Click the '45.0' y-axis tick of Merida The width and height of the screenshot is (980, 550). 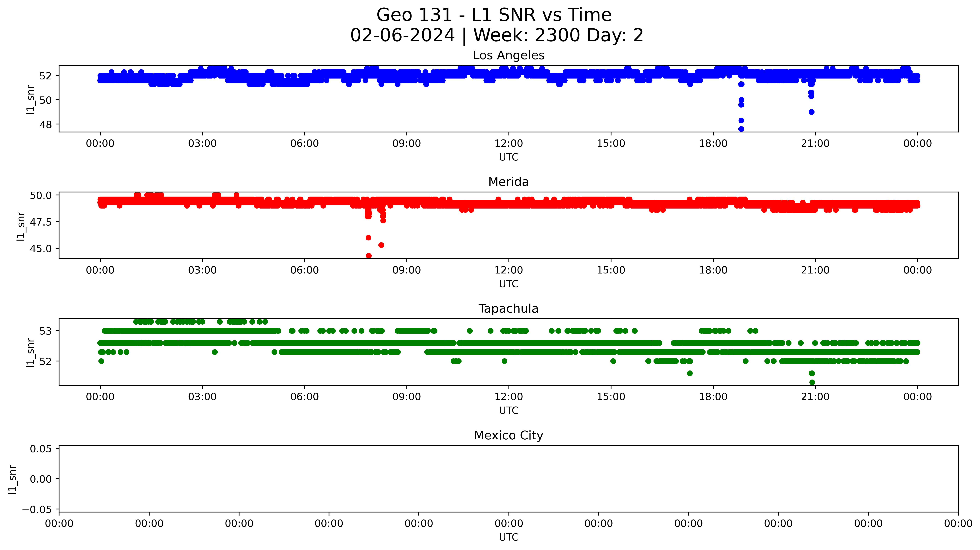tap(41, 249)
